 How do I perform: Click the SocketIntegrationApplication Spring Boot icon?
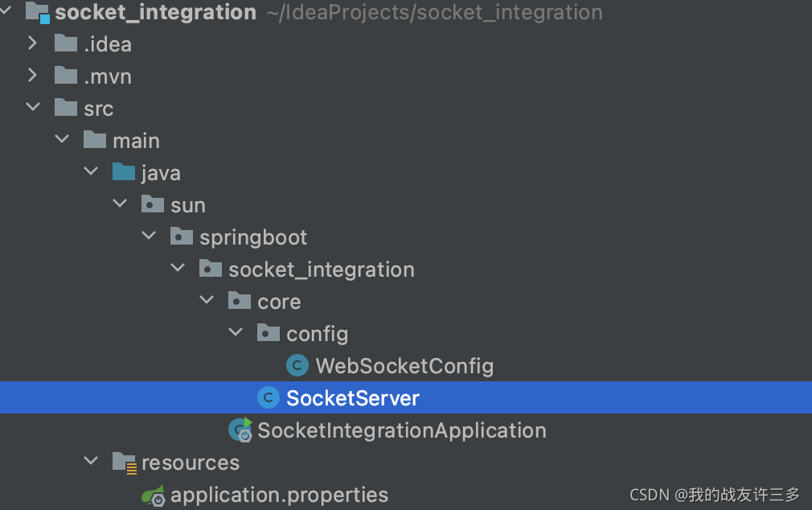(x=240, y=430)
